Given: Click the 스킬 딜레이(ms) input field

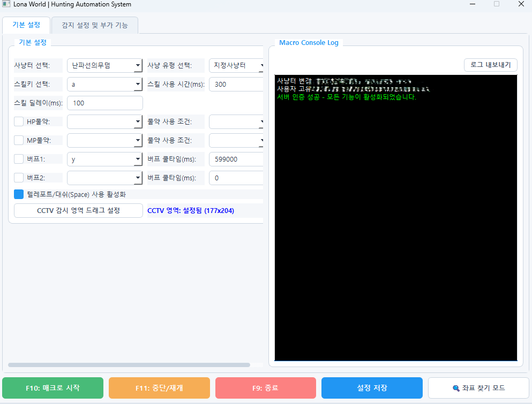Looking at the screenshot, I should click(x=104, y=103).
